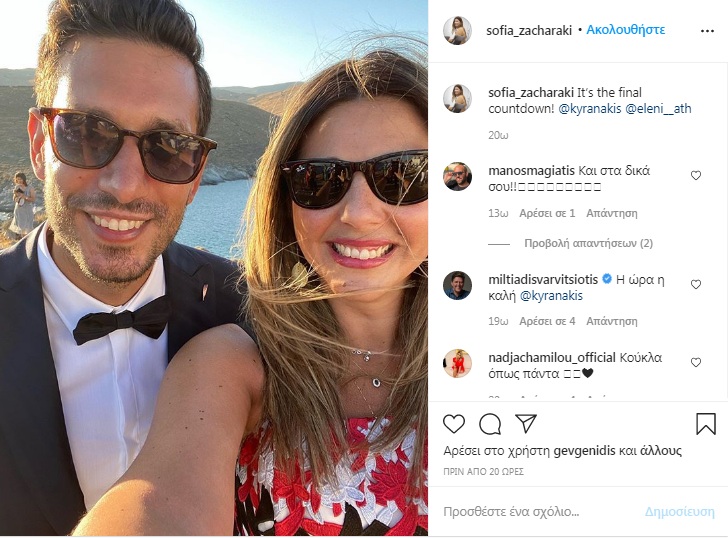
Task: Share post using the paper plane icon
Action: click(x=526, y=423)
